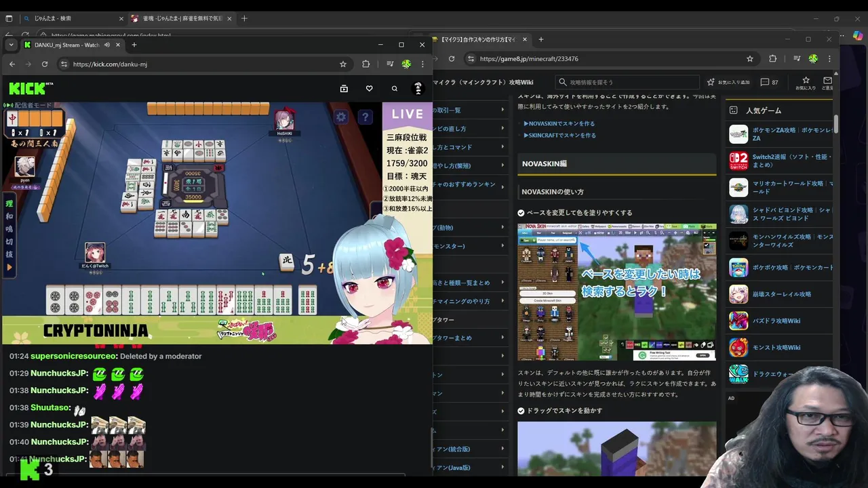Mute the DANKU_mj Stream tab audio
Image resolution: width=868 pixels, height=488 pixels.
(x=107, y=45)
